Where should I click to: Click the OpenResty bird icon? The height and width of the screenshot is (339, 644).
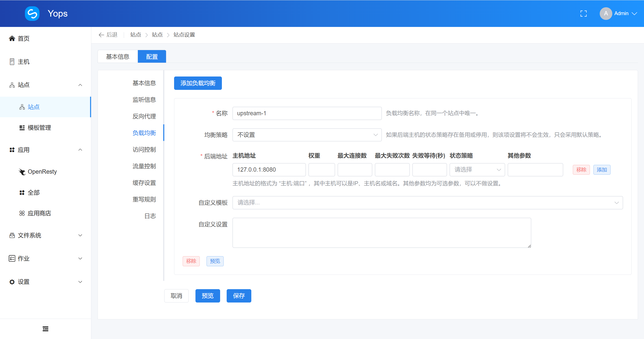22,172
